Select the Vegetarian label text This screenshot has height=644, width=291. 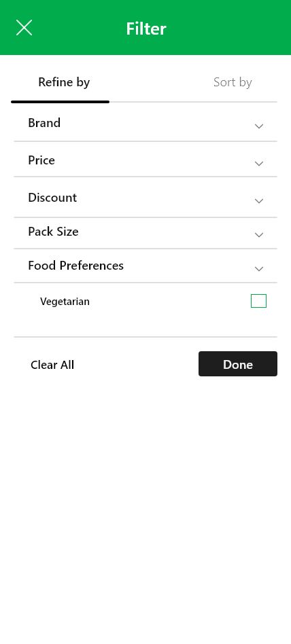(65, 302)
